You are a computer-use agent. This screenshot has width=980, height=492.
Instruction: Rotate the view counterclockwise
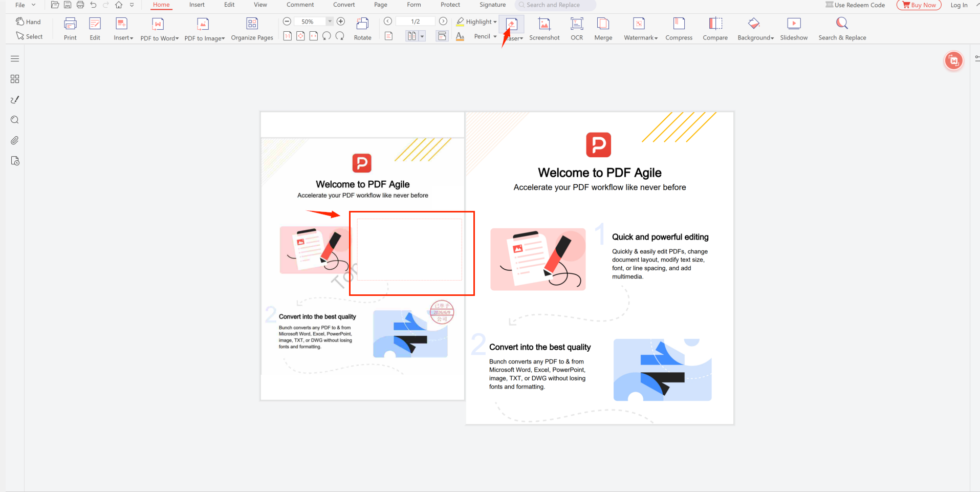pos(326,36)
